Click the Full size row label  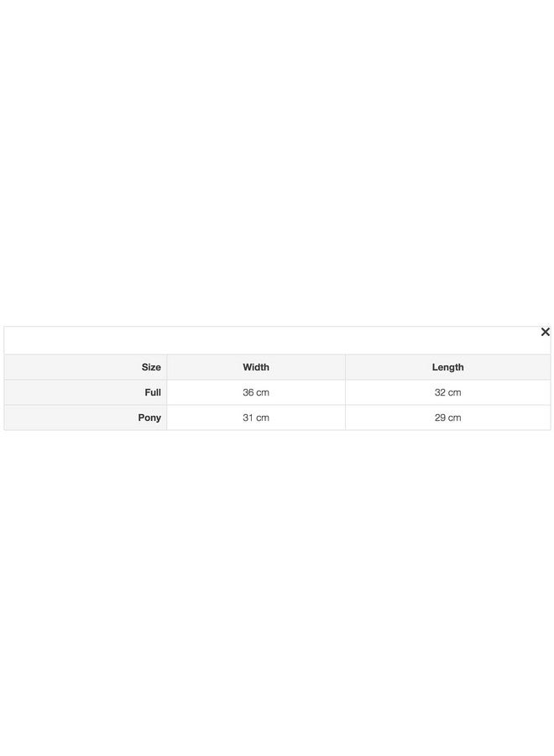(x=153, y=392)
